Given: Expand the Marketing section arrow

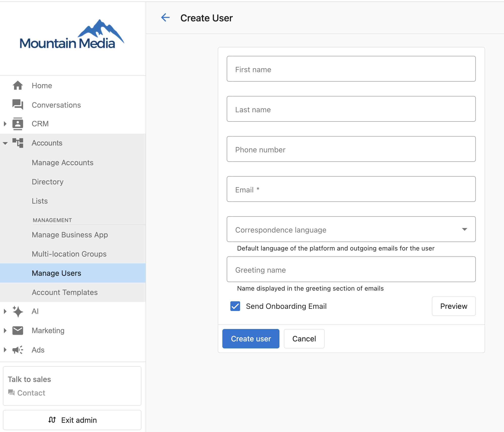Looking at the screenshot, I should [5, 331].
